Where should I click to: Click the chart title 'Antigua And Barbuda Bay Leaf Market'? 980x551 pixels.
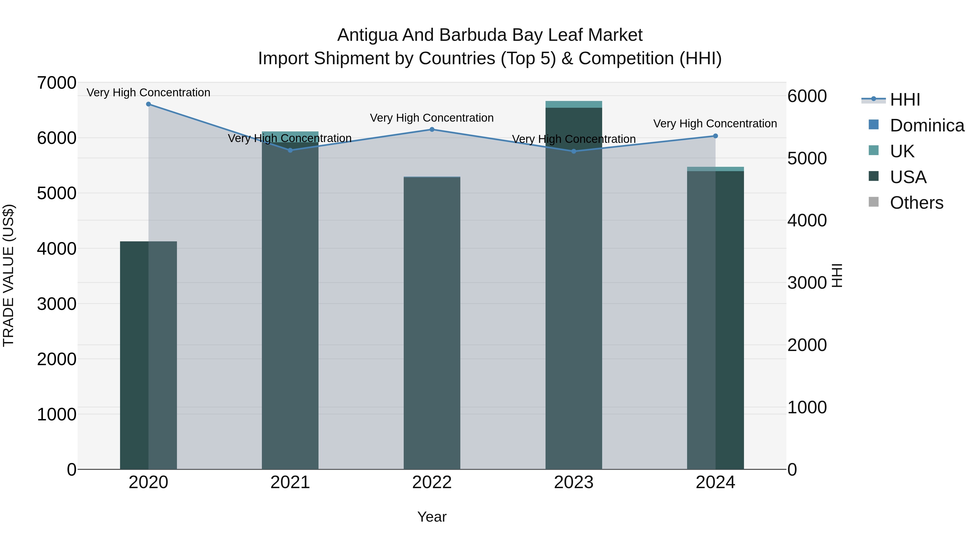(x=490, y=35)
